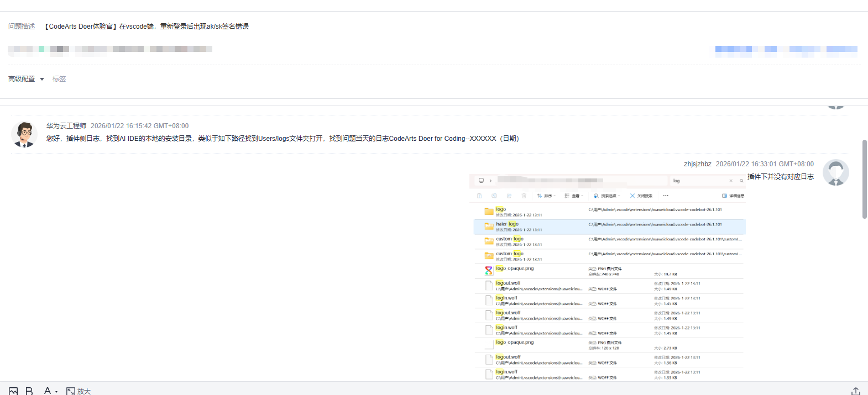Click the conversation vertical scrollbar
The image size is (868, 395).
[865, 179]
